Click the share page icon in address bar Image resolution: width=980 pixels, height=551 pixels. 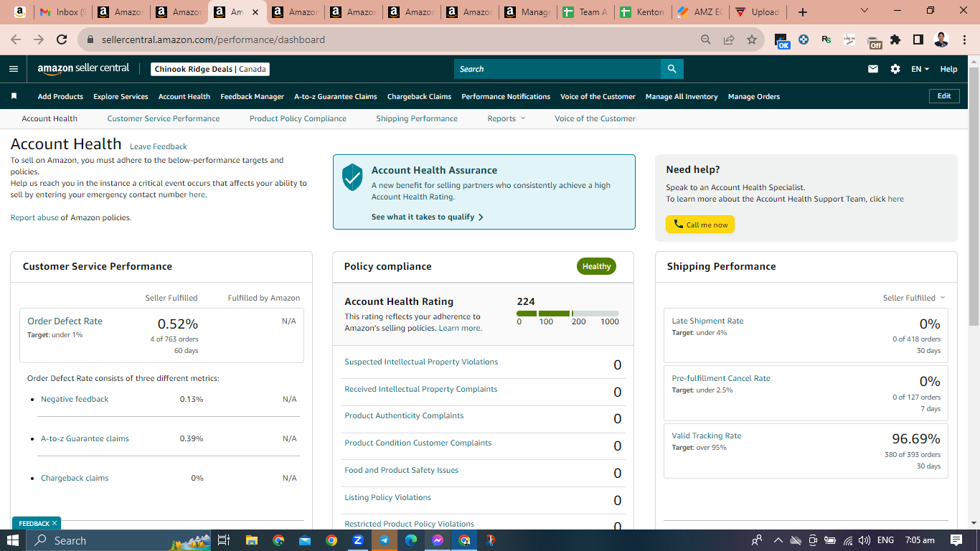(729, 39)
